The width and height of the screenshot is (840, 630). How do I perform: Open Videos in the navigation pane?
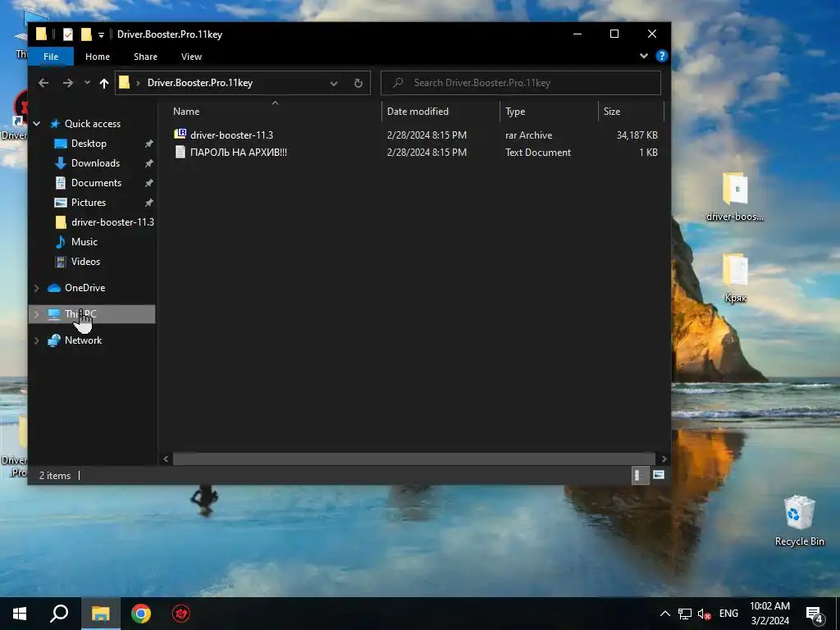(x=85, y=262)
